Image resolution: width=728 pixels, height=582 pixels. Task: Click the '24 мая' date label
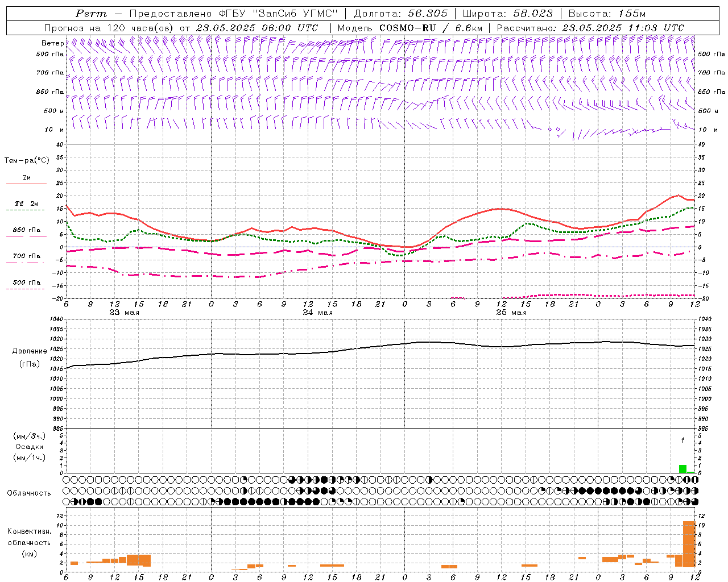click(x=317, y=313)
